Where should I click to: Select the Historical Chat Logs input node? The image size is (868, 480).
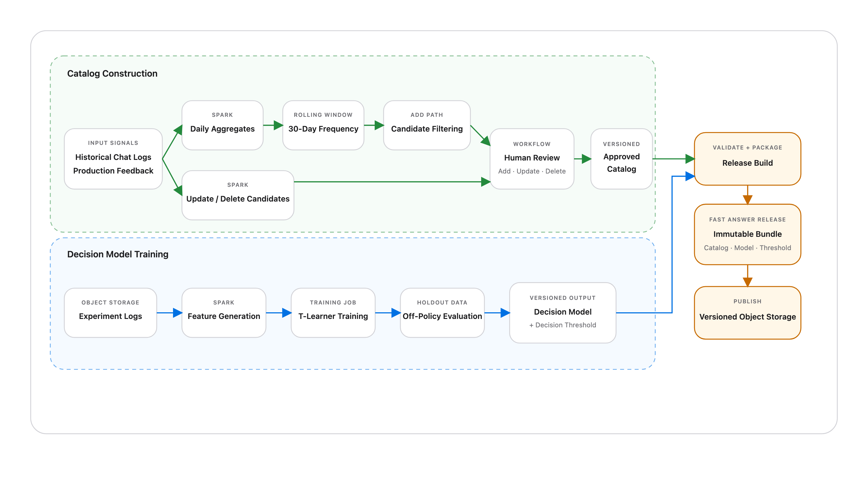pyautogui.click(x=113, y=159)
